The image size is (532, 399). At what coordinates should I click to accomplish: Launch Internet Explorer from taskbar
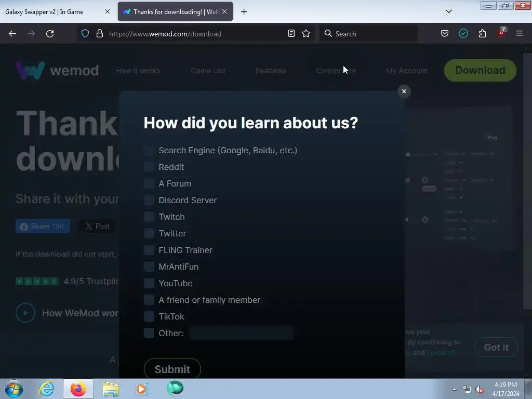coord(46,389)
